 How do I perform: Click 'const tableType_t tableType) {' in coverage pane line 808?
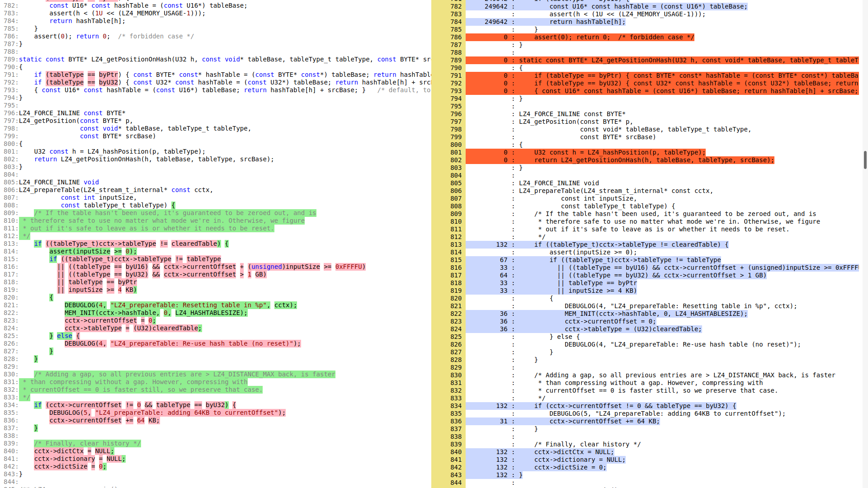click(618, 206)
